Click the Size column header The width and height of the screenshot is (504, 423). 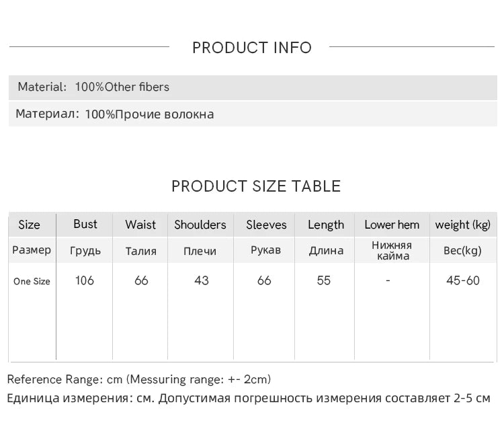[30, 225]
